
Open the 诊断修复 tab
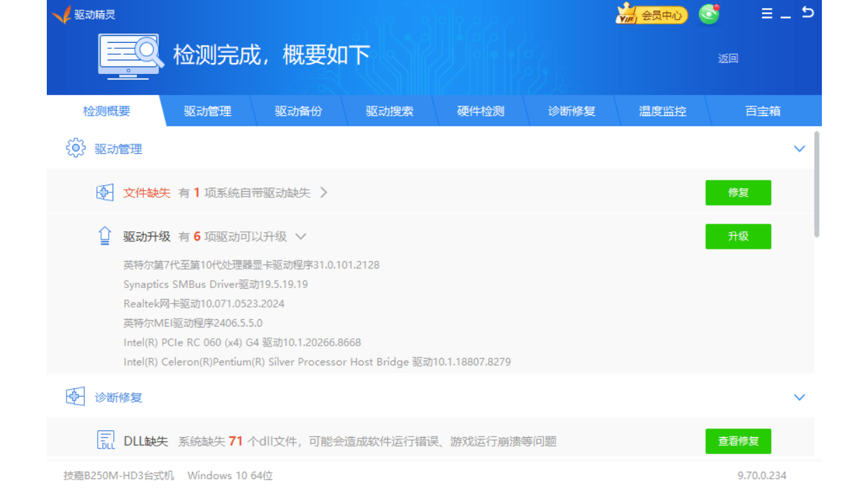click(x=572, y=111)
